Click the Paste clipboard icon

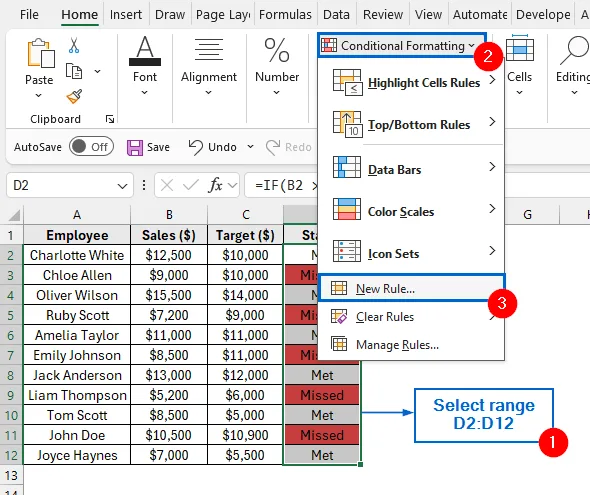point(41,53)
